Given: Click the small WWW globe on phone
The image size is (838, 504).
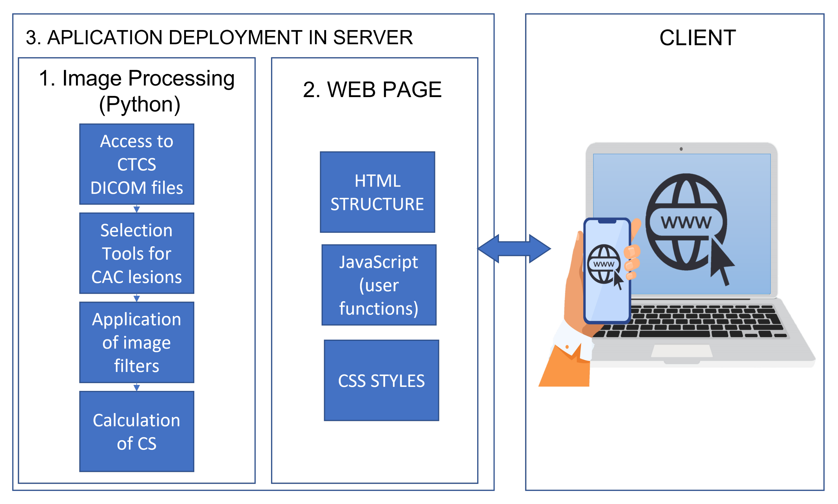Looking at the screenshot, I should [604, 264].
